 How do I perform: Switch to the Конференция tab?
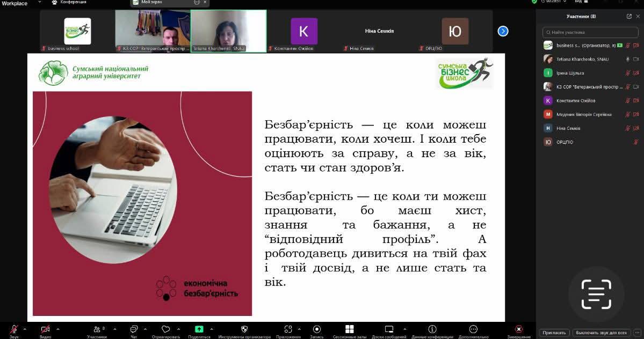point(69,3)
